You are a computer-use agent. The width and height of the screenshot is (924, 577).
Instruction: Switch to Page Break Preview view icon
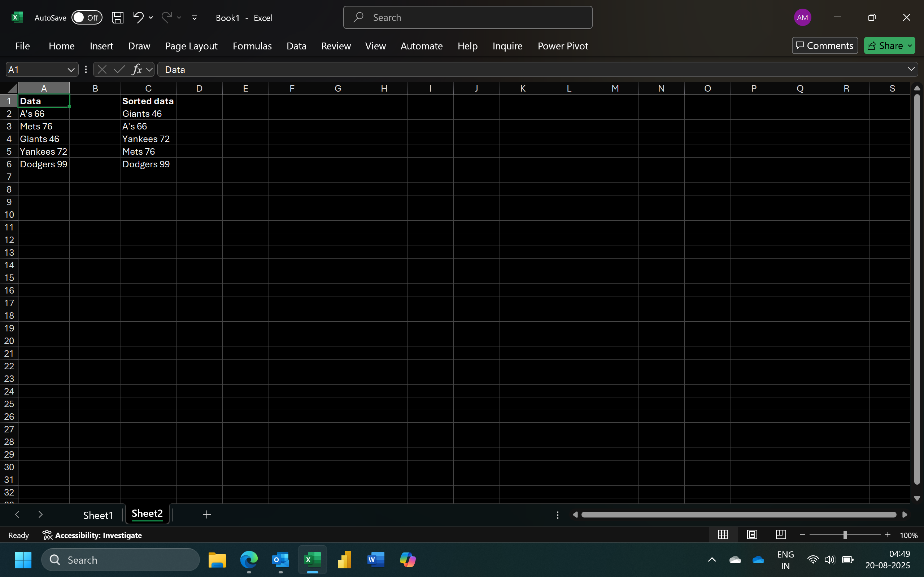(x=781, y=535)
